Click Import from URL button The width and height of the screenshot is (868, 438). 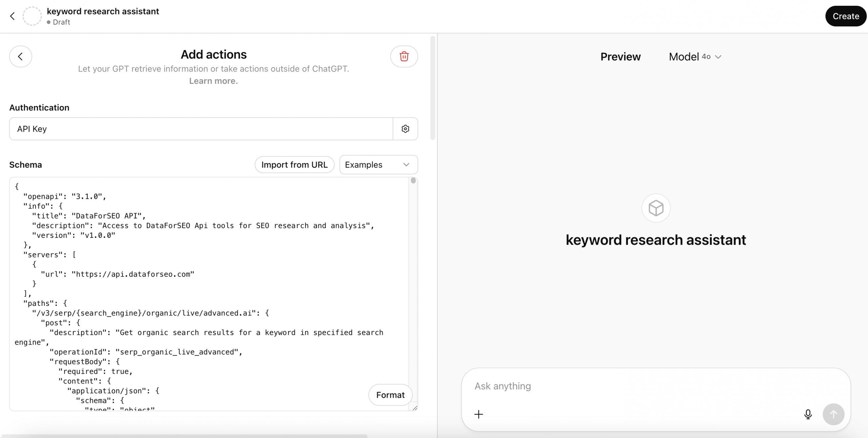point(294,165)
